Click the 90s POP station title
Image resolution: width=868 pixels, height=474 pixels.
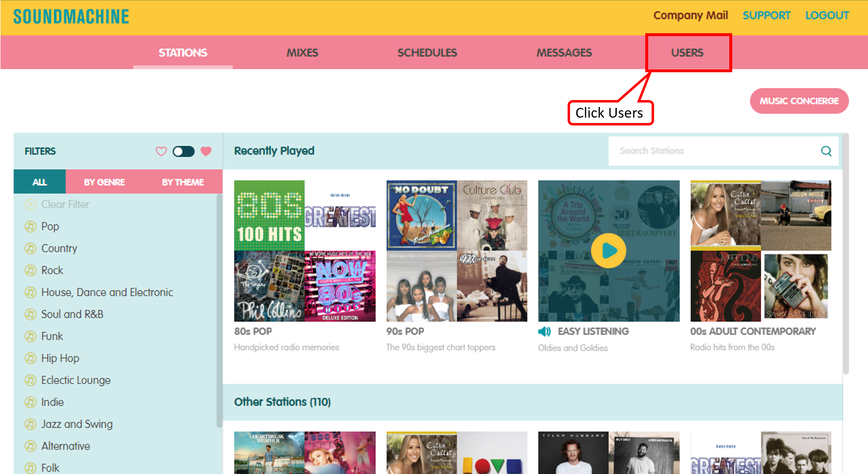(405, 331)
